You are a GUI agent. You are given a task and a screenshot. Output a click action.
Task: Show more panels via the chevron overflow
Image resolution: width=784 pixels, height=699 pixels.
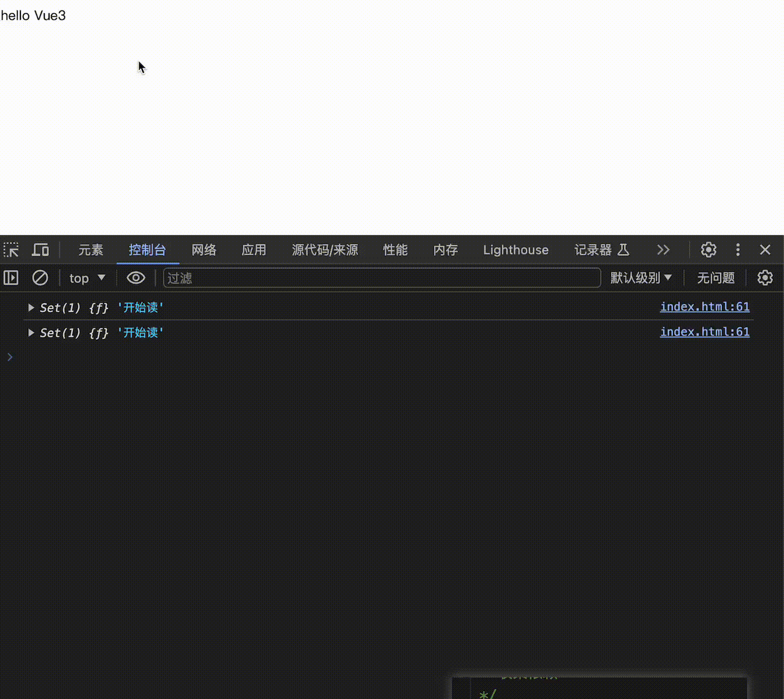pyautogui.click(x=663, y=250)
